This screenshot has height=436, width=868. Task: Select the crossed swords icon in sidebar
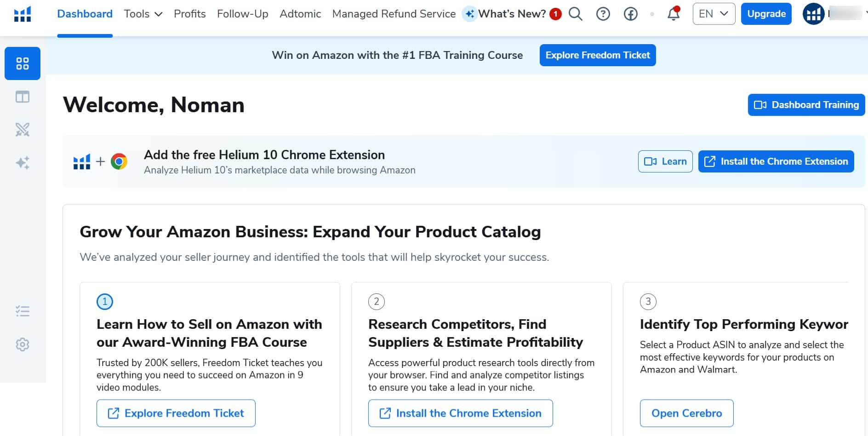tap(23, 130)
